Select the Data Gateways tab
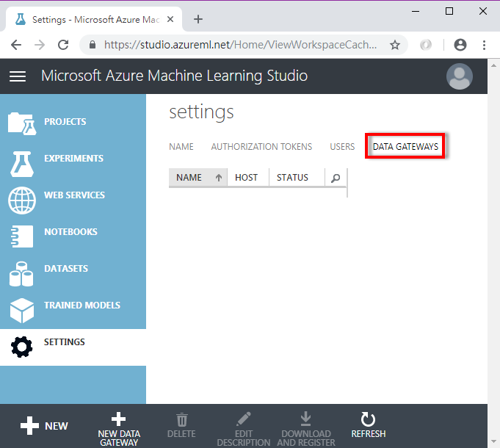The height and width of the screenshot is (448, 500). [x=405, y=147]
